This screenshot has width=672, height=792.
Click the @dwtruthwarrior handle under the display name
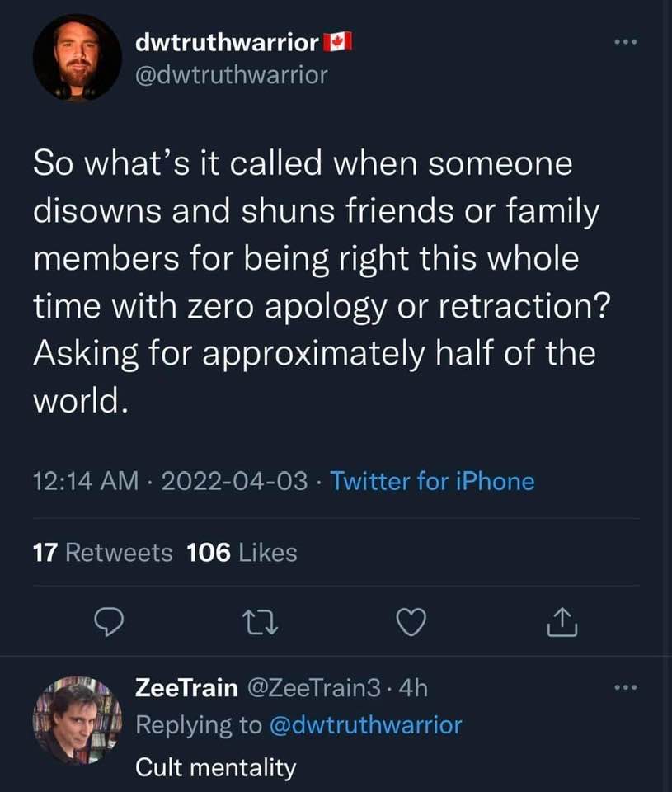231,75
